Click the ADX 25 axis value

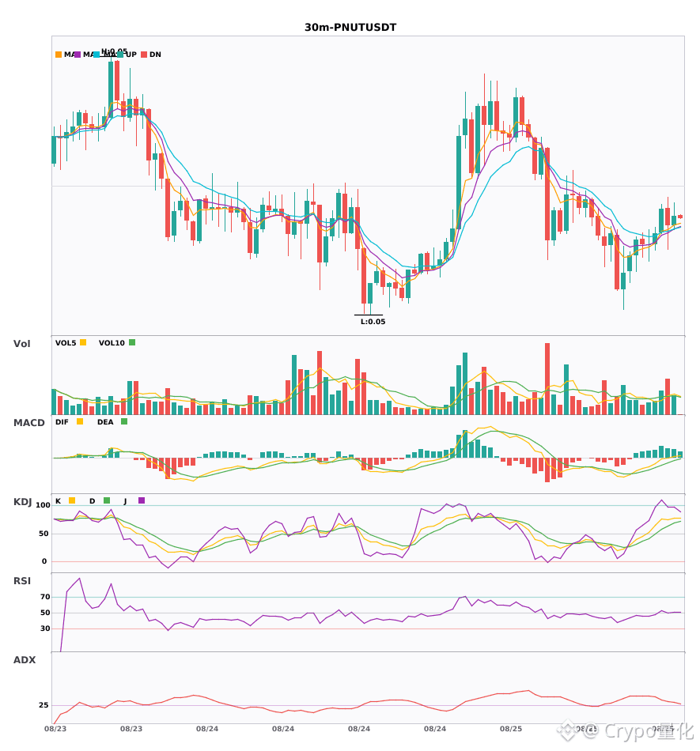pos(44,705)
